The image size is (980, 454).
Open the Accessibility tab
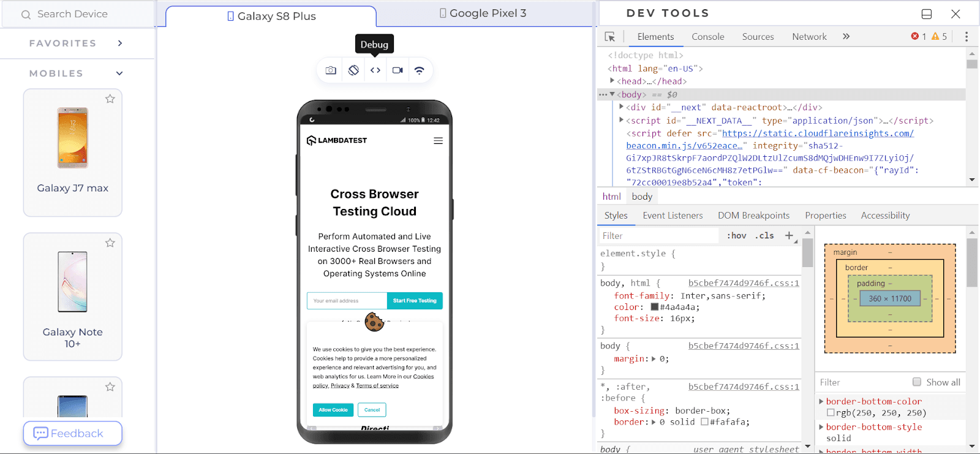coord(885,216)
